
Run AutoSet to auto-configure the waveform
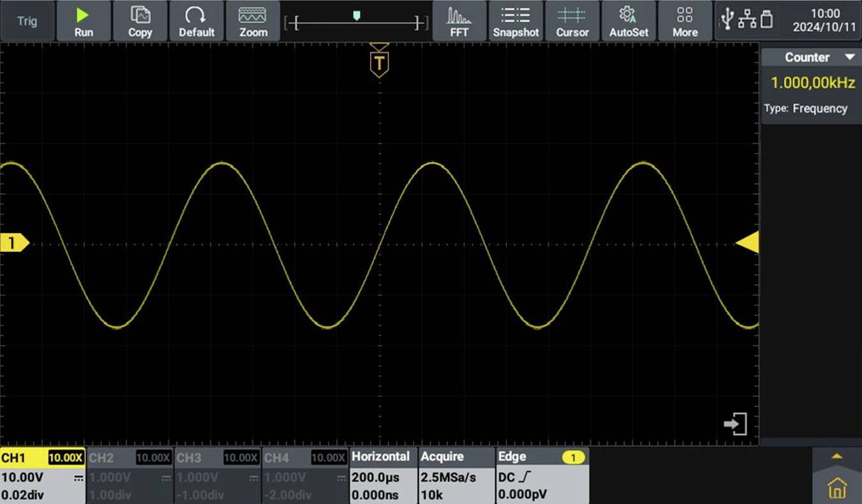628,20
